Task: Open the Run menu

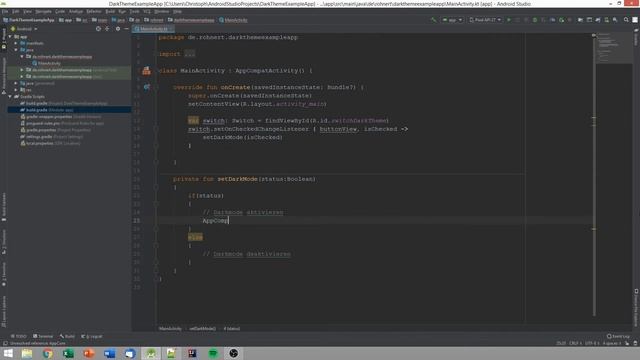Action: (x=122, y=11)
